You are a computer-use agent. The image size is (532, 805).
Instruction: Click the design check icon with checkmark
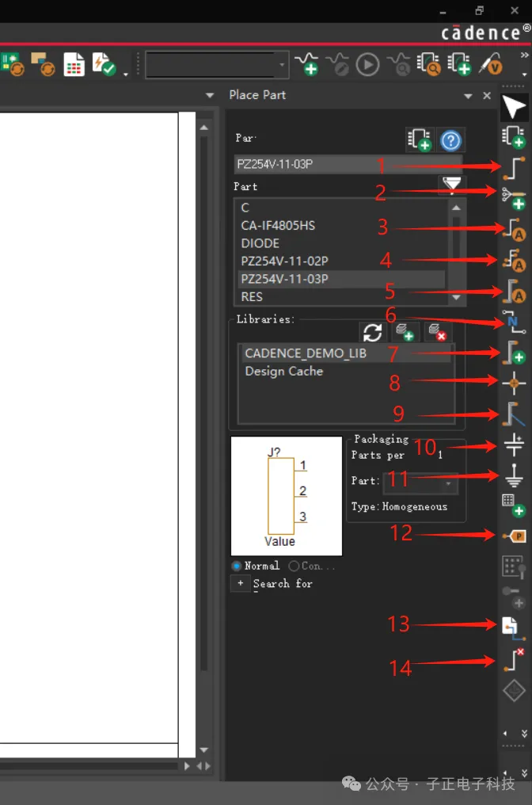click(104, 65)
